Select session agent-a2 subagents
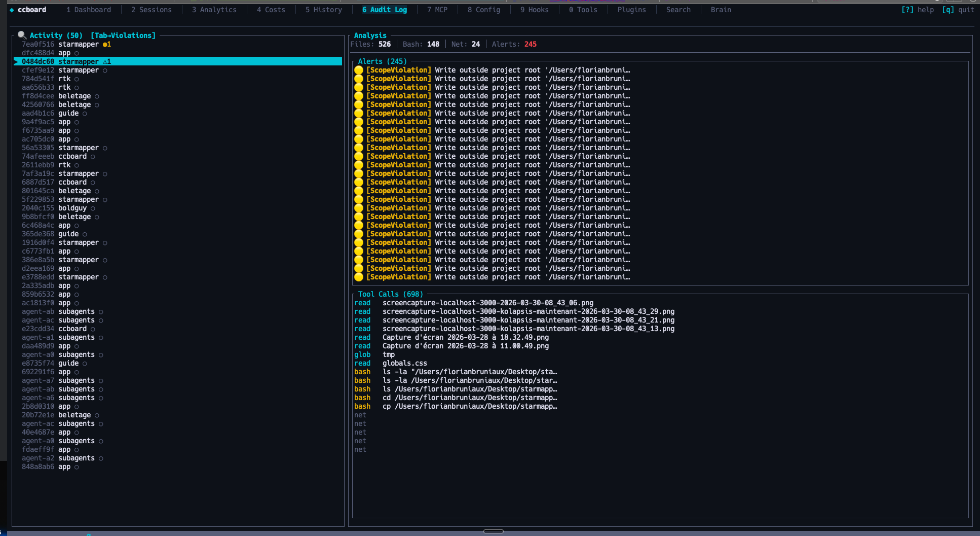 click(178, 458)
